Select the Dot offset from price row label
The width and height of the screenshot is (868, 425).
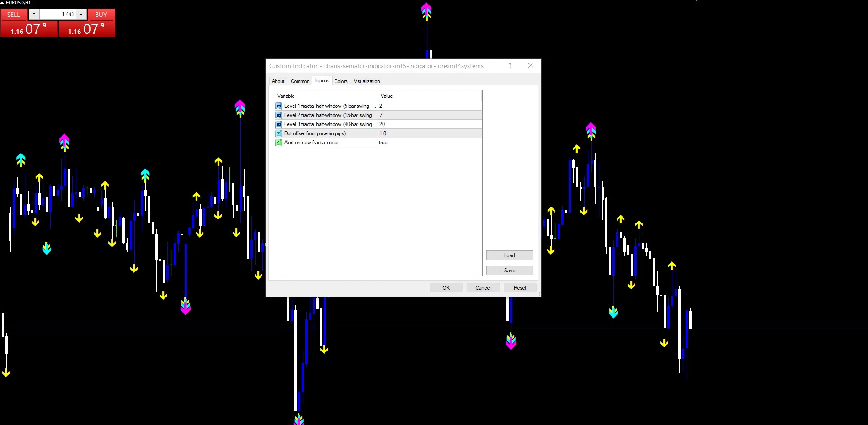(315, 133)
